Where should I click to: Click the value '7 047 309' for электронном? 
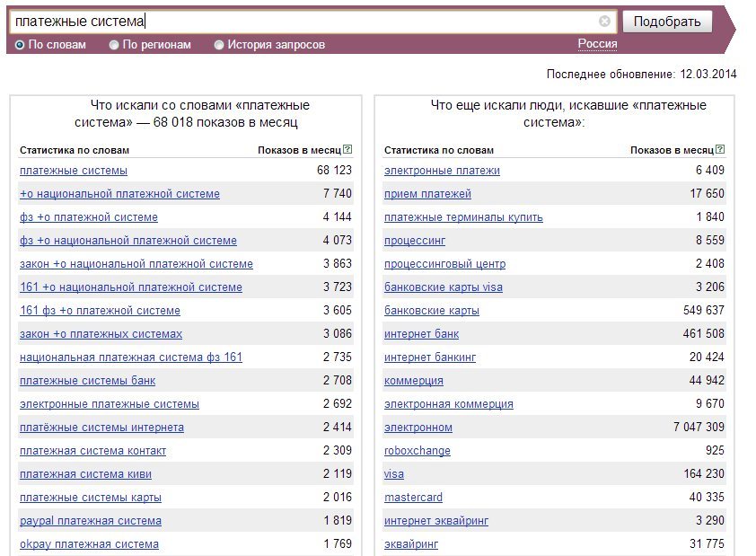pos(699,428)
